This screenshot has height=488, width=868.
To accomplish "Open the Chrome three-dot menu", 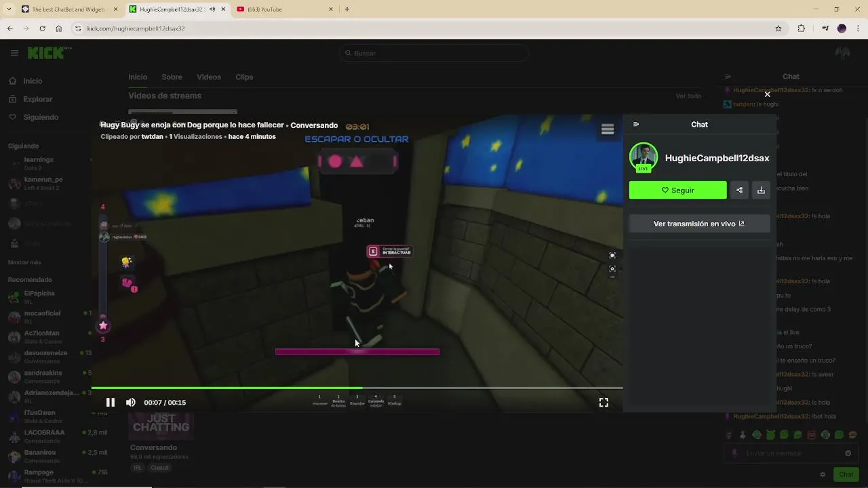I will [857, 28].
